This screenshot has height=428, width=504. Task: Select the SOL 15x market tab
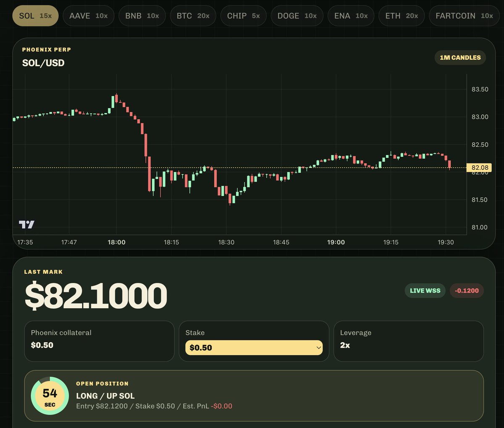coord(35,16)
